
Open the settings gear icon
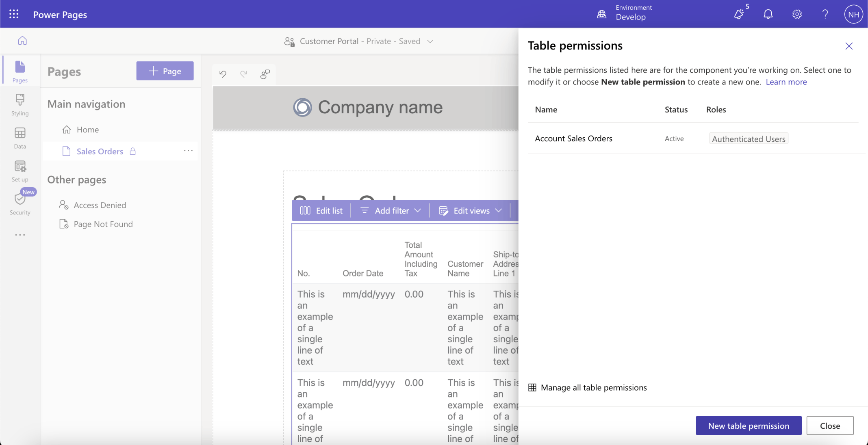[x=796, y=14]
